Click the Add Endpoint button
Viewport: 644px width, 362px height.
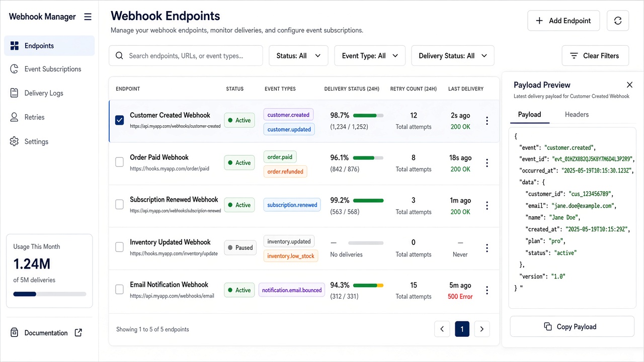pos(563,21)
